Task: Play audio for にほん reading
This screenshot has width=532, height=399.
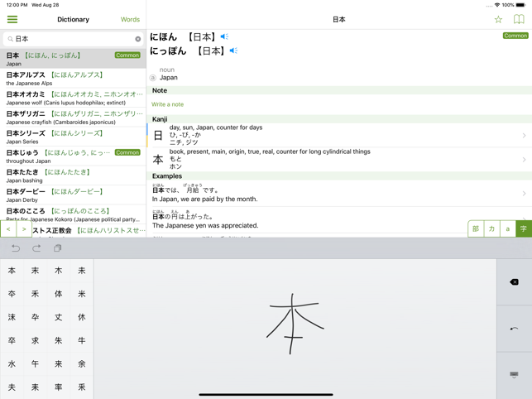Action: tap(224, 36)
